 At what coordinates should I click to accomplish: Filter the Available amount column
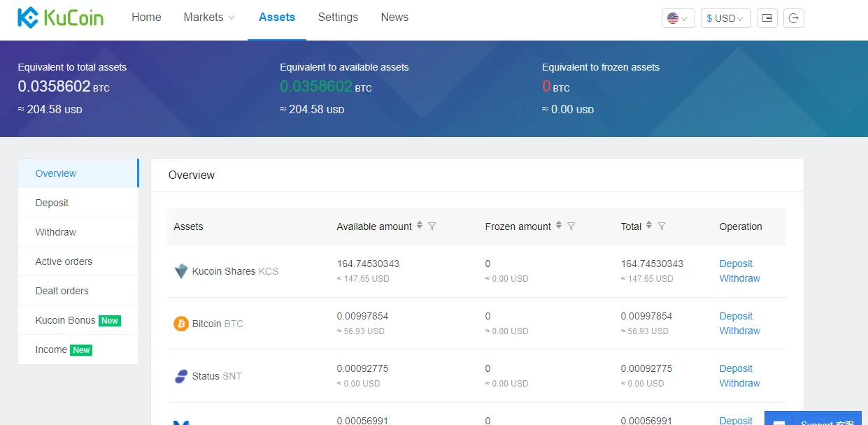pyautogui.click(x=432, y=226)
